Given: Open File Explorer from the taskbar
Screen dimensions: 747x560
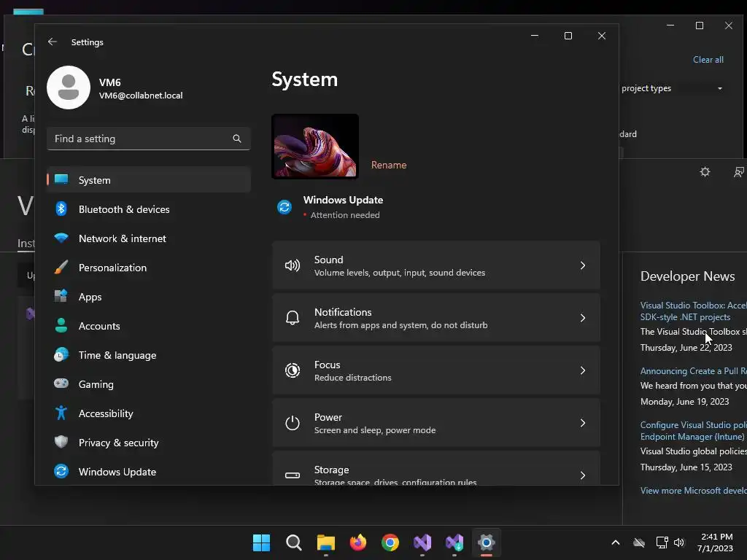Looking at the screenshot, I should click(x=326, y=542).
